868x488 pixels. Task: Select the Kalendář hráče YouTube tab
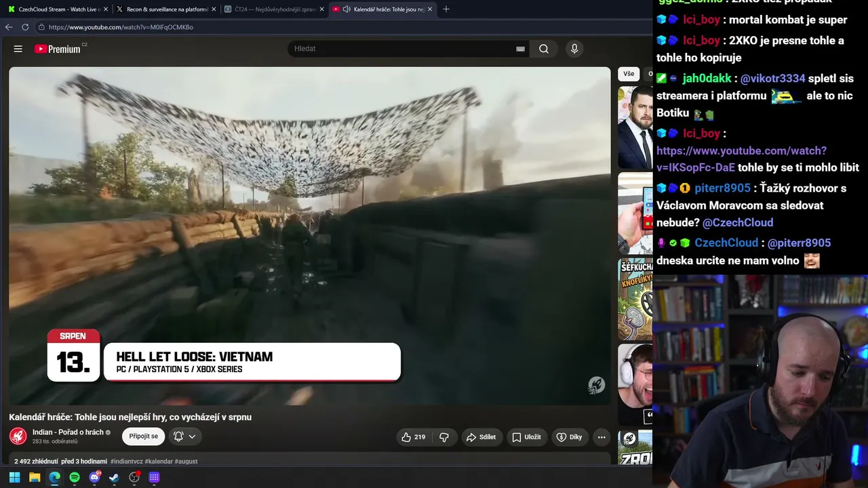click(x=387, y=9)
